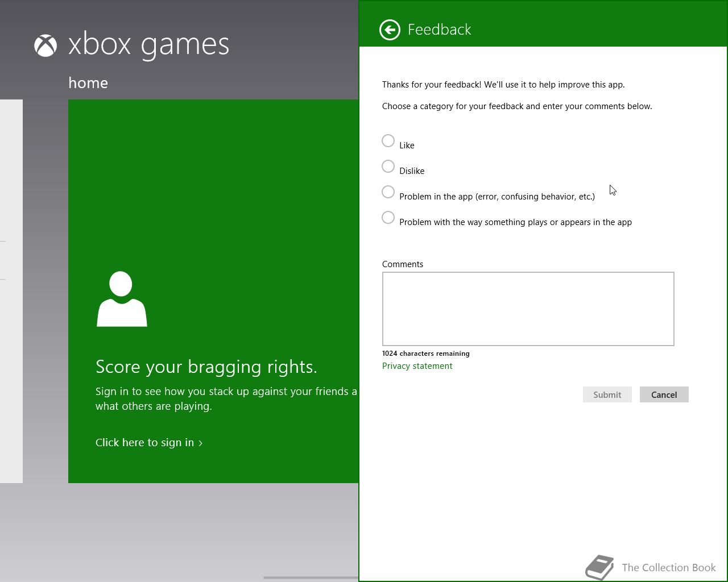This screenshot has height=582, width=728.
Task: Click here to sign in link
Action: point(149,442)
